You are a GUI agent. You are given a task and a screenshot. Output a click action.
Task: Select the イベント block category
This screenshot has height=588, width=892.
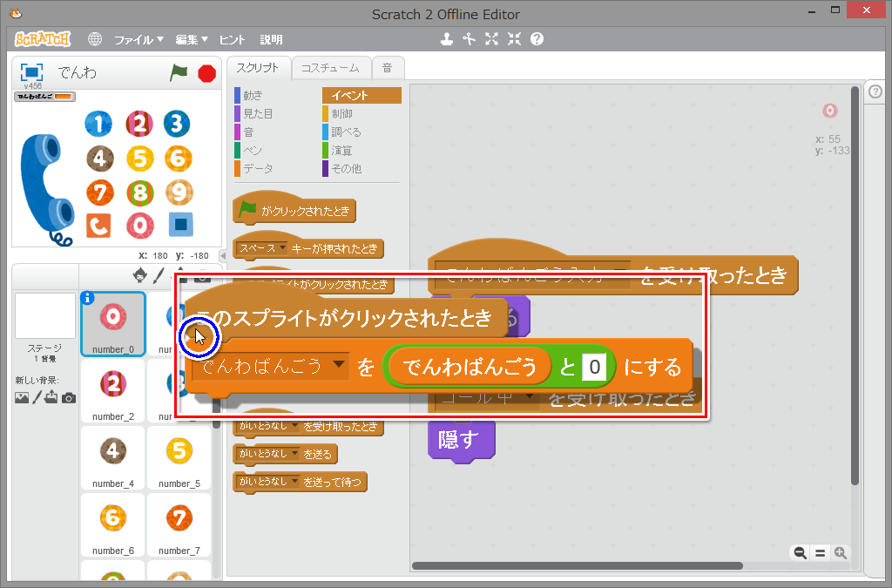pos(362,95)
